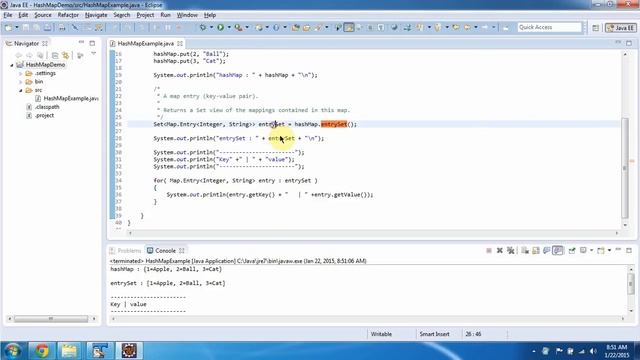
Task: Open the Navigate menu
Action: [96, 15]
